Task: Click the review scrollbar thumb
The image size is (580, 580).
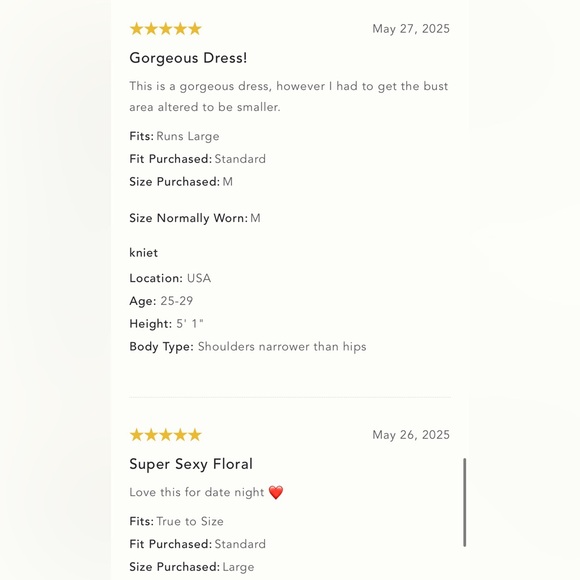Action: tap(465, 502)
